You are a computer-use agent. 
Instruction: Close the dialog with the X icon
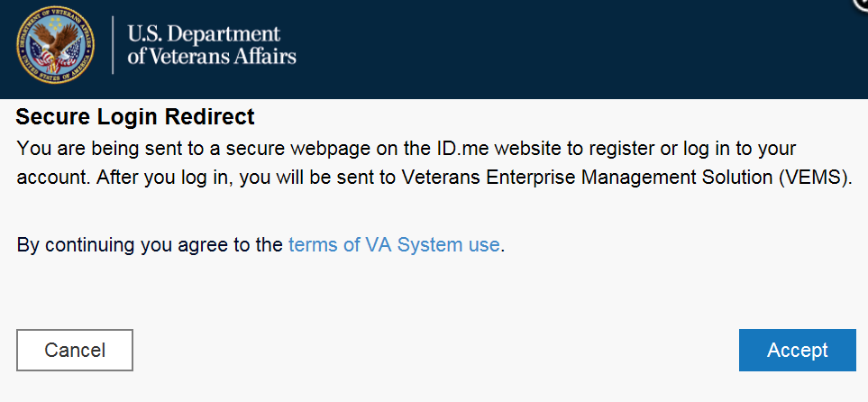coord(862,4)
